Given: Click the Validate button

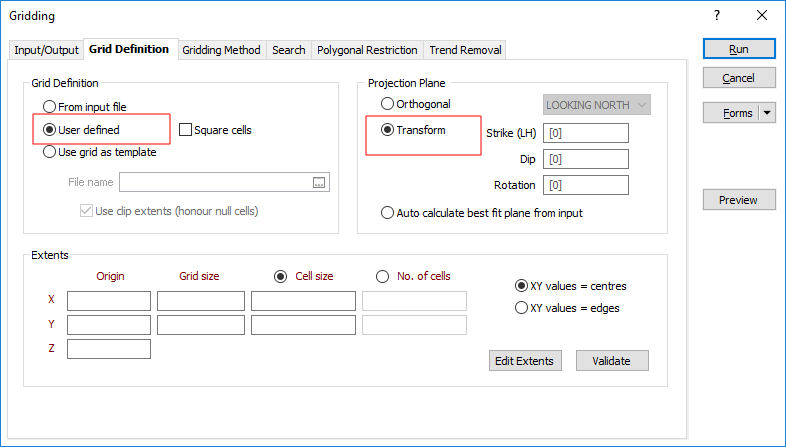Looking at the screenshot, I should 610,361.
